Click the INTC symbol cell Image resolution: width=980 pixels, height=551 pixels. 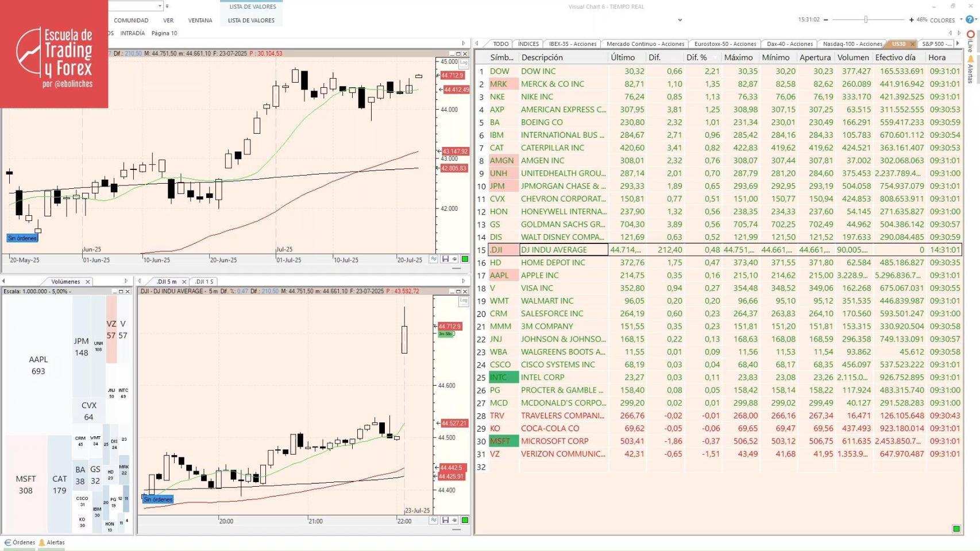[x=503, y=377]
